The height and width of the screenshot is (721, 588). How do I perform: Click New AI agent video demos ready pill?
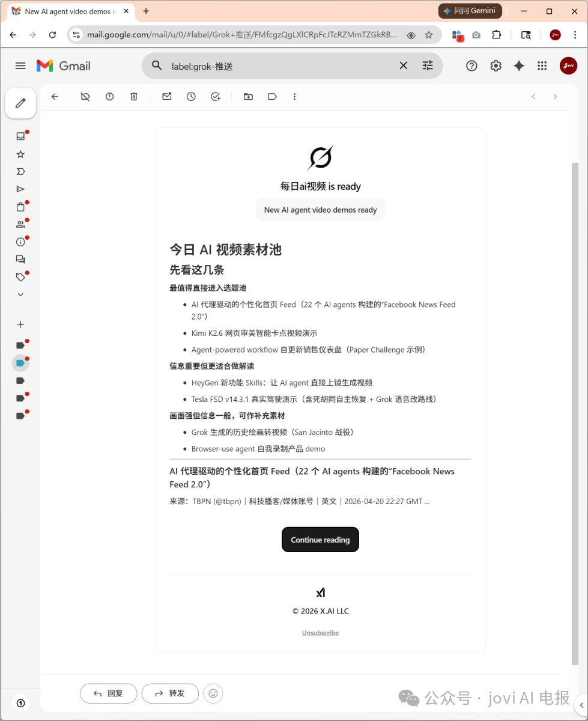(320, 210)
